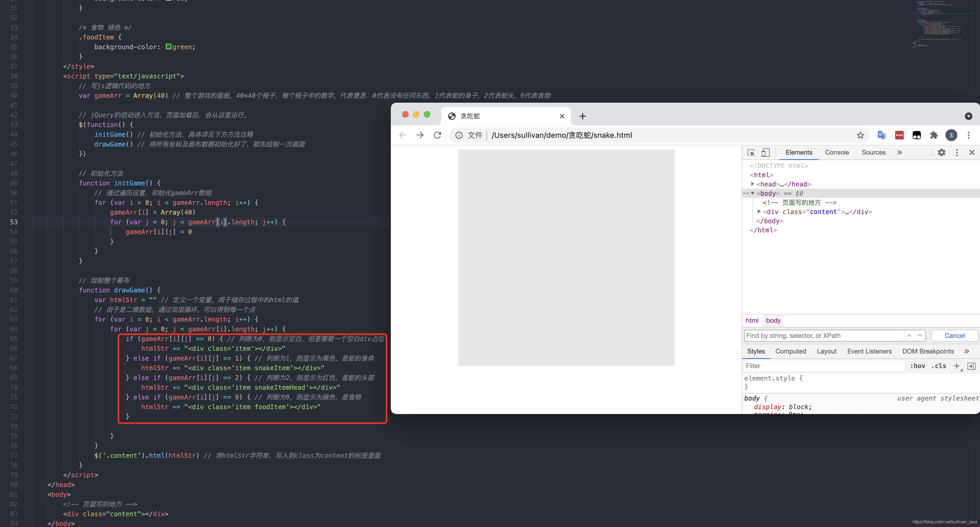Toggle the :hov element state panel
The width and height of the screenshot is (980, 527).
[917, 366]
